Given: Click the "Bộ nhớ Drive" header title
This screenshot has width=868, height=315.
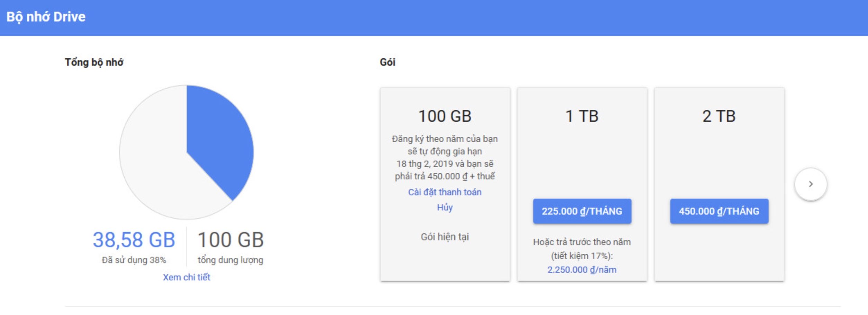Looking at the screenshot, I should pos(46,17).
